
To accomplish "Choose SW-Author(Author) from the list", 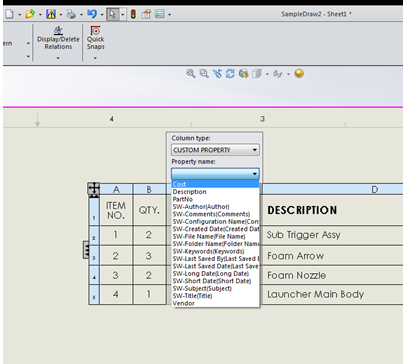I will click(x=215, y=207).
